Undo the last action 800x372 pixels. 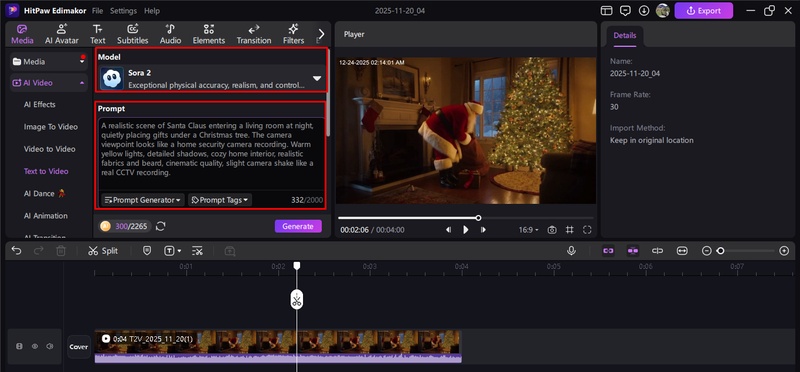pyautogui.click(x=16, y=251)
